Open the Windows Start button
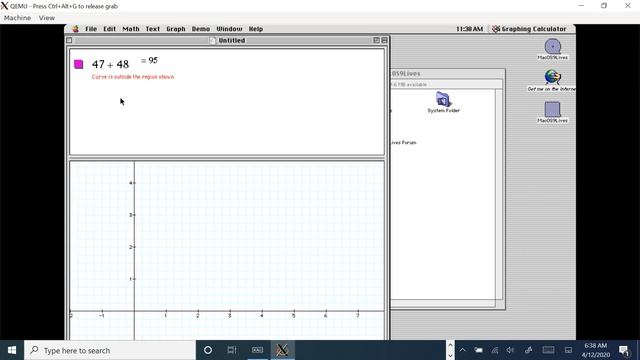The image size is (640, 360). 12,350
